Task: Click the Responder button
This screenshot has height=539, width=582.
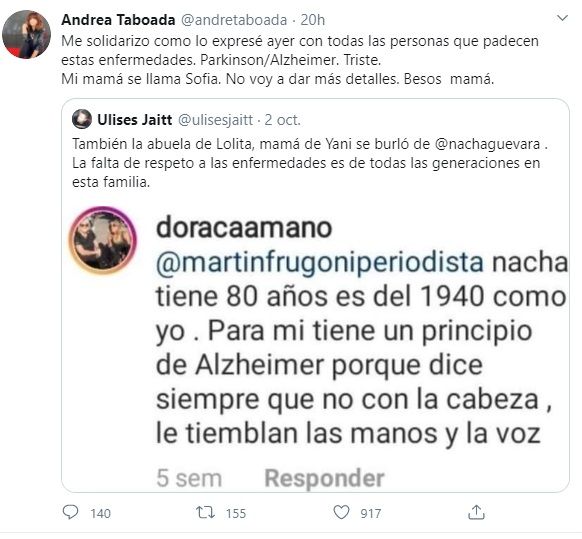Action: click(x=324, y=477)
